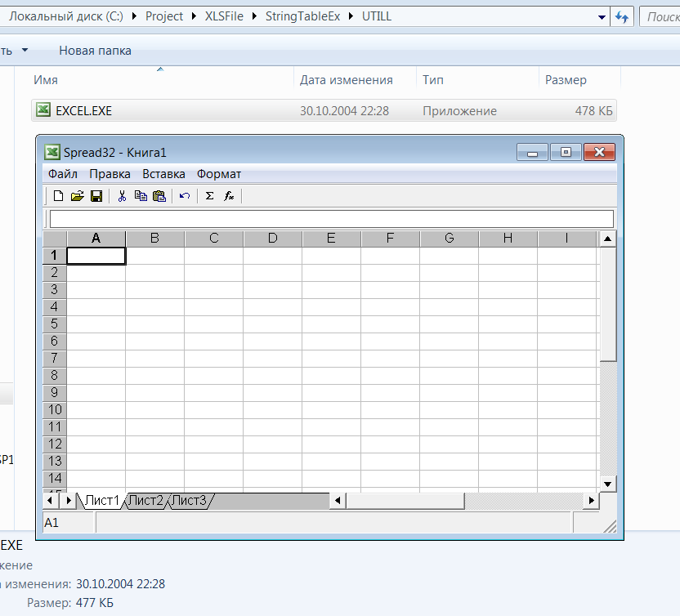
Task: Open the Правка menu
Action: pos(110,174)
